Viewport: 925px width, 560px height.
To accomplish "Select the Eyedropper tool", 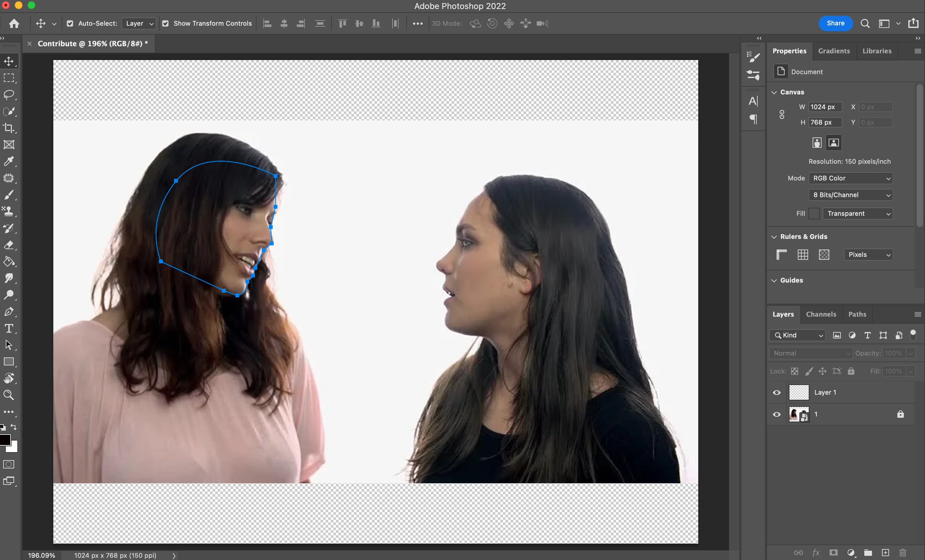I will 9,162.
